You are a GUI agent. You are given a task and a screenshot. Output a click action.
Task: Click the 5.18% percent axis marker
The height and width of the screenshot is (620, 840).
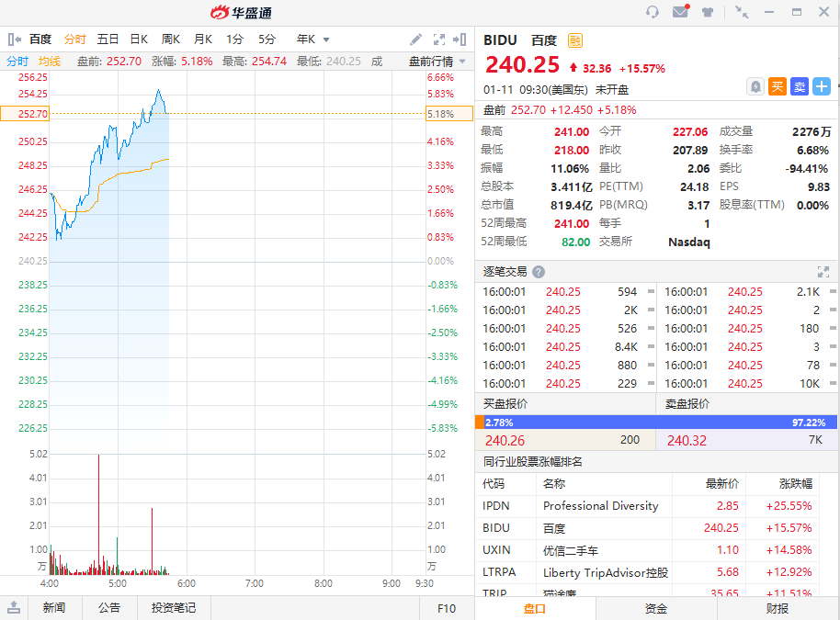tap(448, 114)
